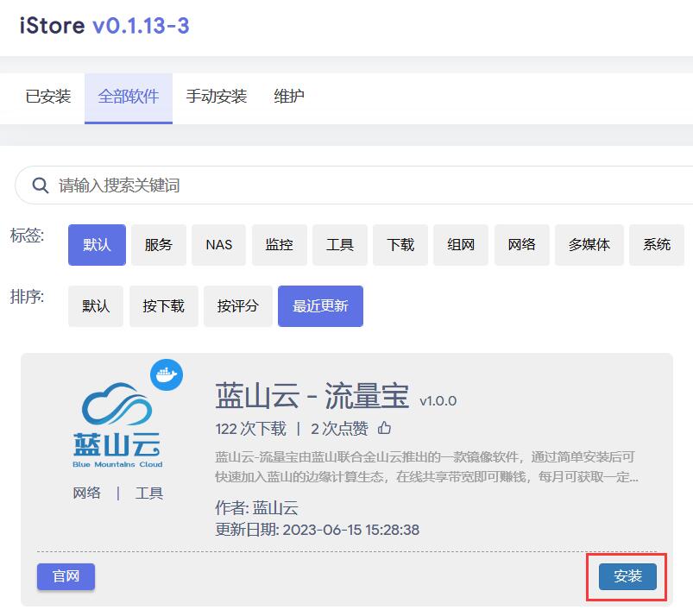Click the Docker whale badge icon

pos(167,374)
